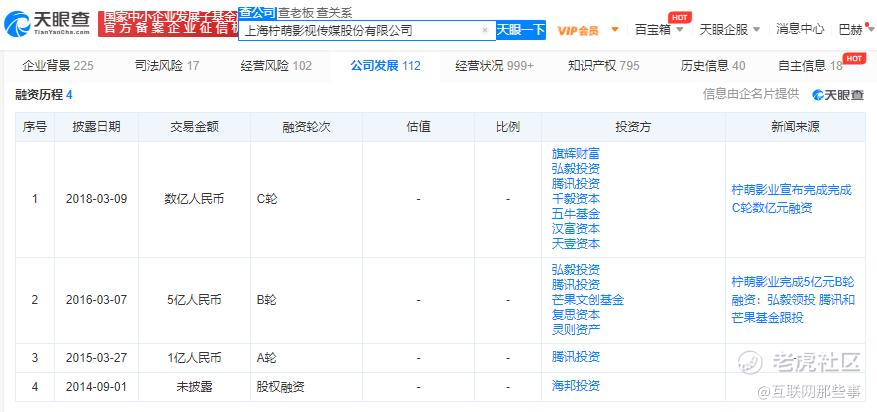Open investor link 复思资本

[x=576, y=315]
